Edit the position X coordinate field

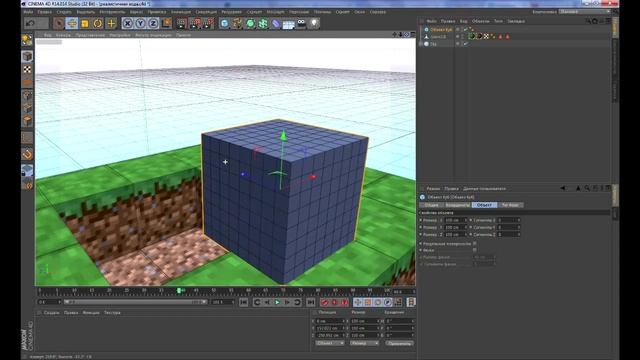[x=331, y=321]
